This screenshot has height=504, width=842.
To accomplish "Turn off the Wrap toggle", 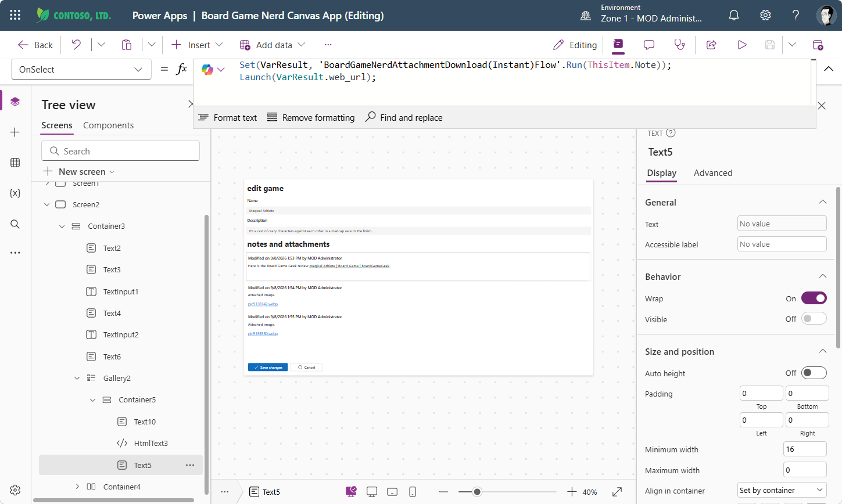I will pos(814,298).
